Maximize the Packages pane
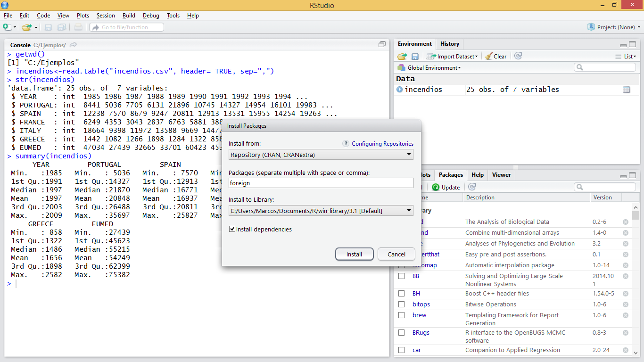 pos(633,176)
